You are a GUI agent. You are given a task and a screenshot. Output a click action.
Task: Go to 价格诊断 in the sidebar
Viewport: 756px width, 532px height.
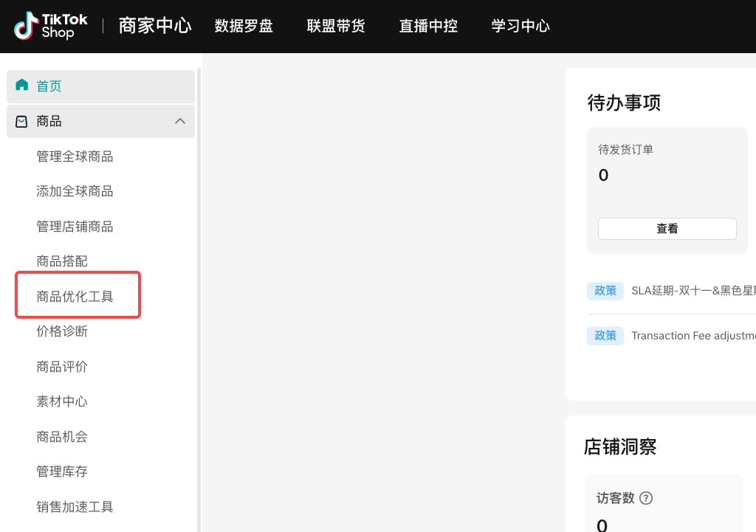point(62,331)
